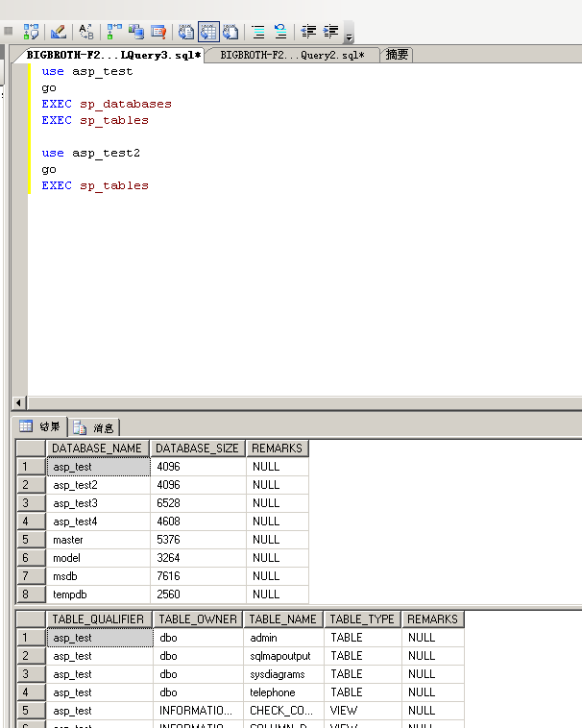This screenshot has width=582, height=728.
Task: Open toolbar options dropdown arrow
Action: pos(349,37)
